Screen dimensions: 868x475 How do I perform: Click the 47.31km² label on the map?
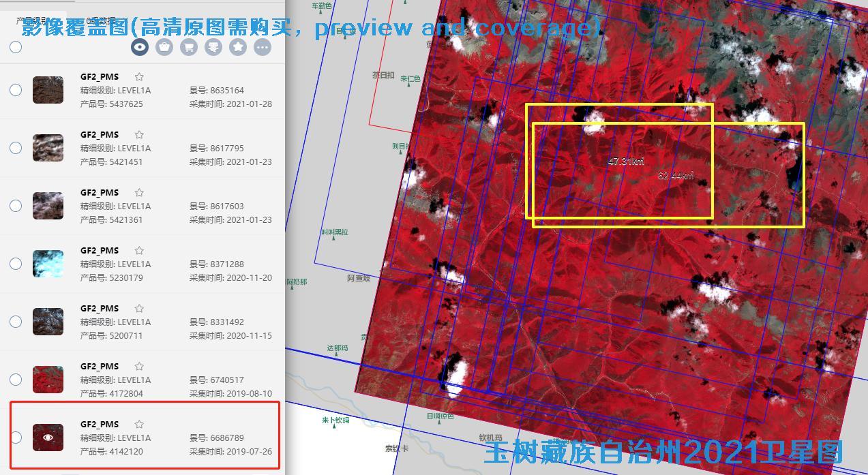[x=625, y=162]
